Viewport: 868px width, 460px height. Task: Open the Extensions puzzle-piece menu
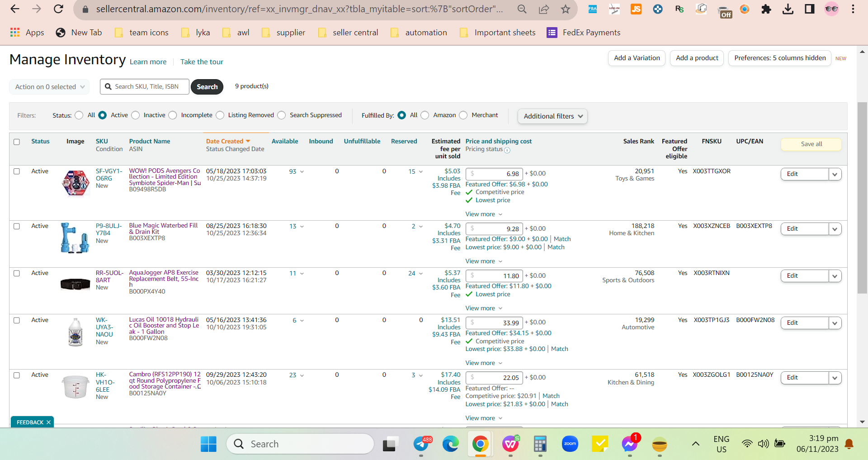(766, 9)
